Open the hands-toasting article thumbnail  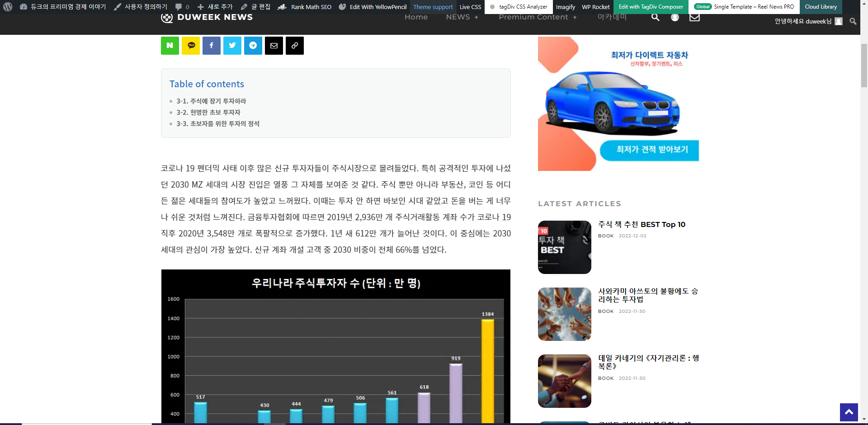tap(565, 314)
